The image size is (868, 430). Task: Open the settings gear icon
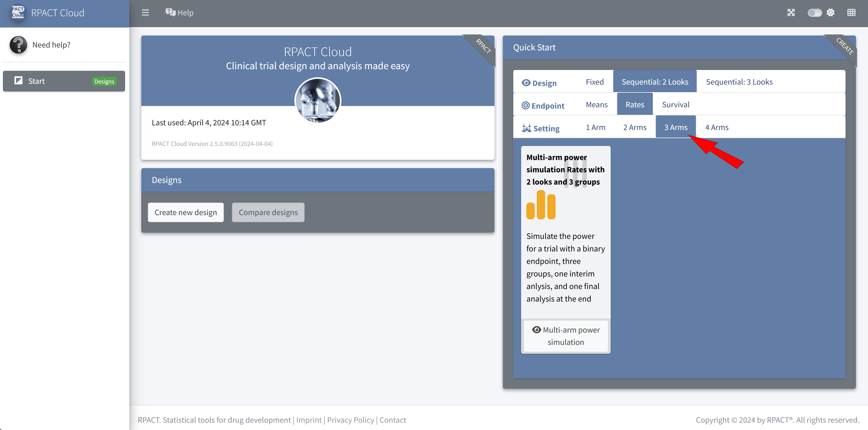[831, 13]
